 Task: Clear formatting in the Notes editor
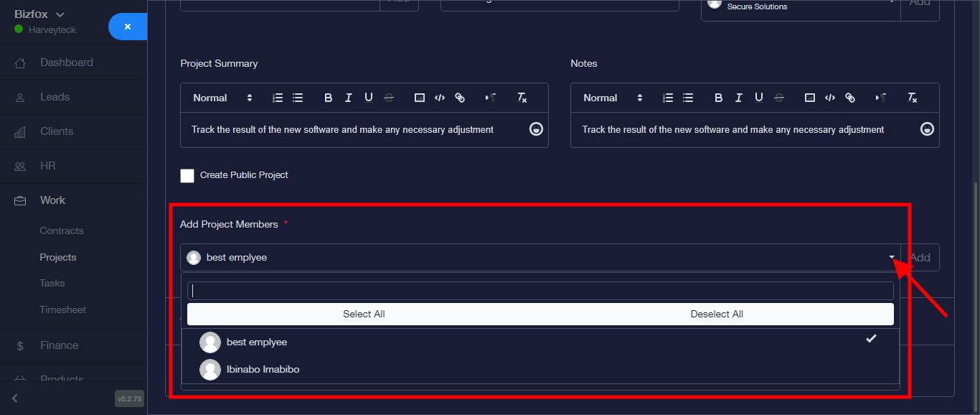click(x=912, y=98)
